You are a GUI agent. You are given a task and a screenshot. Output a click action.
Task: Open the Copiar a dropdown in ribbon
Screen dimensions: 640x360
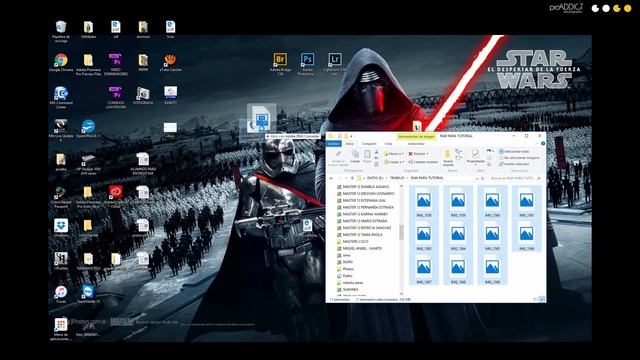393,162
